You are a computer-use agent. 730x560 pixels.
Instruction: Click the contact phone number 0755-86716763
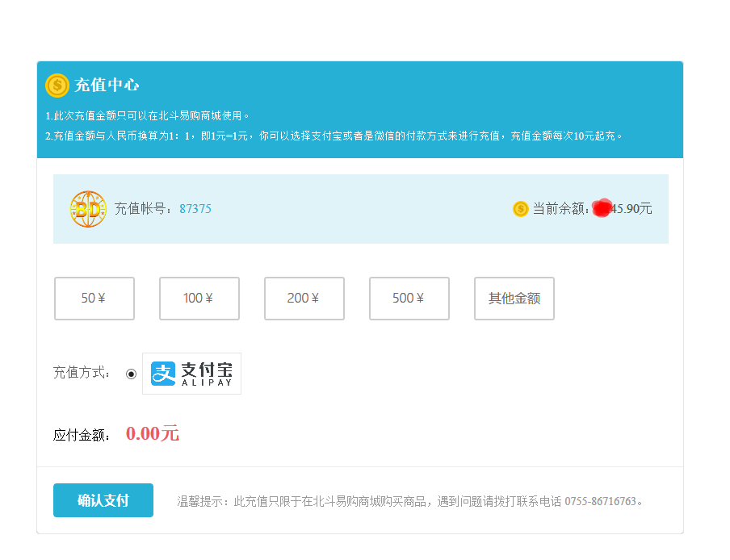click(600, 501)
